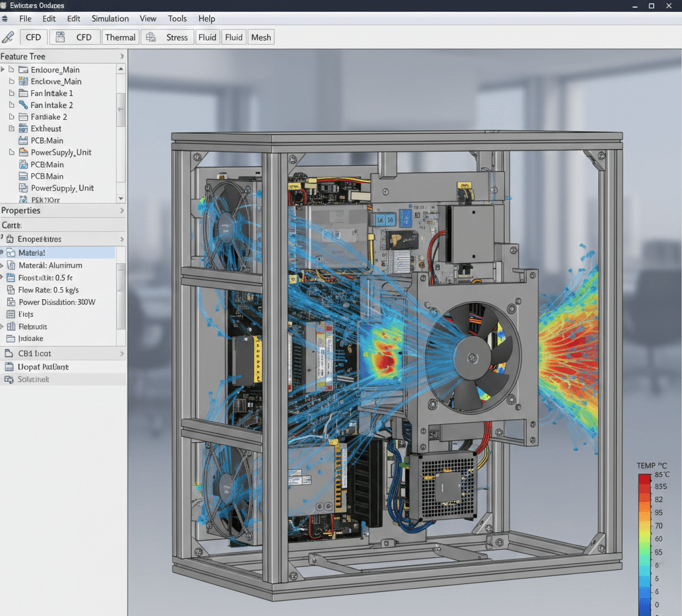Screen dimensions: 682x616
Task: Collapse the Feature Tree panel using its chevron
Action: pos(122,57)
